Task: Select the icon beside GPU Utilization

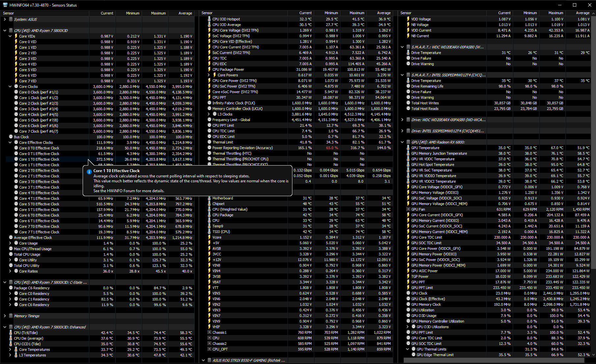Action: [408, 310]
